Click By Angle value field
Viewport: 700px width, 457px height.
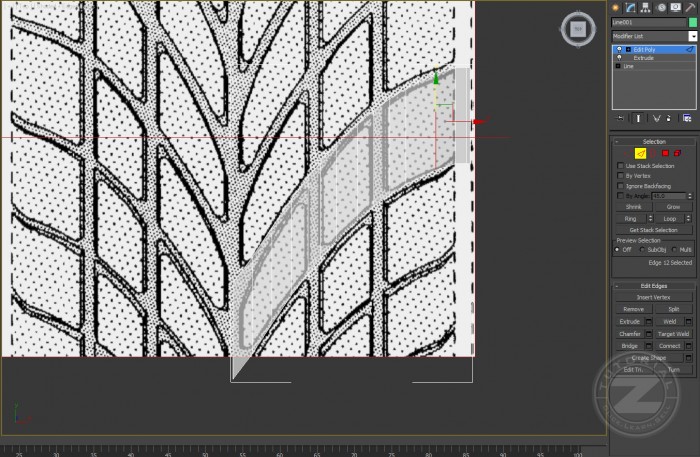coord(669,196)
